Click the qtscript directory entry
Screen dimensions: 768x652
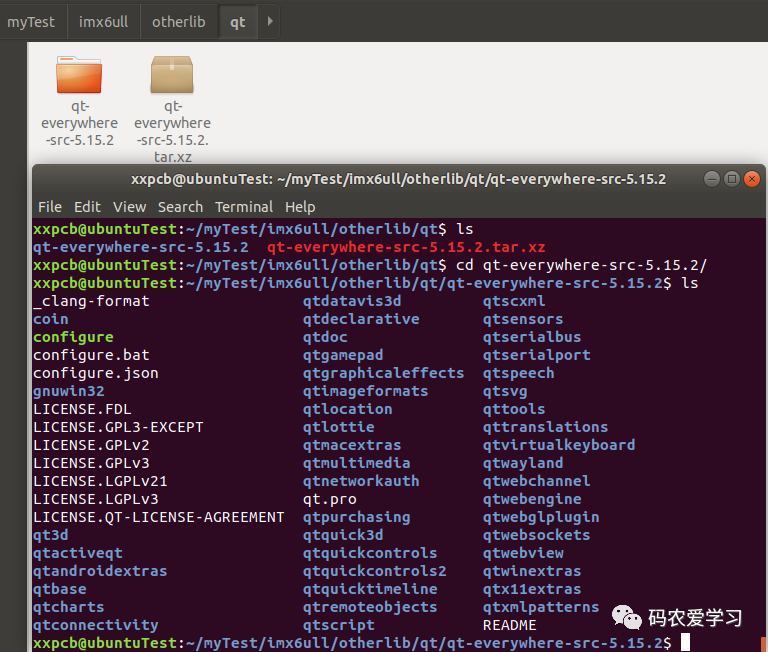(x=338, y=625)
